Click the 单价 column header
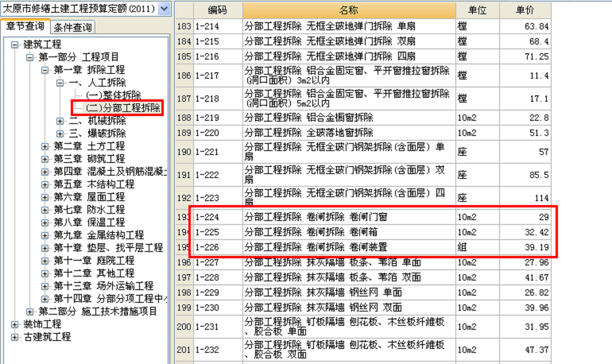 (x=525, y=10)
